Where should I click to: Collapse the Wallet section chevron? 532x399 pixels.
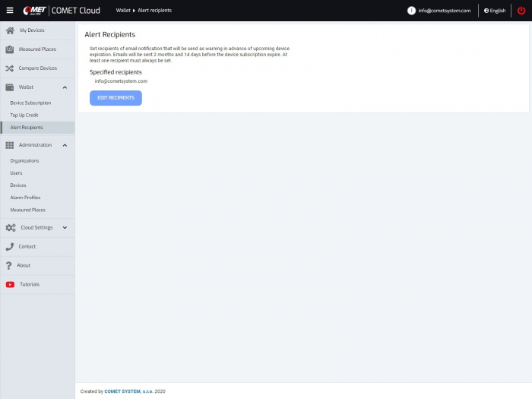coord(65,87)
